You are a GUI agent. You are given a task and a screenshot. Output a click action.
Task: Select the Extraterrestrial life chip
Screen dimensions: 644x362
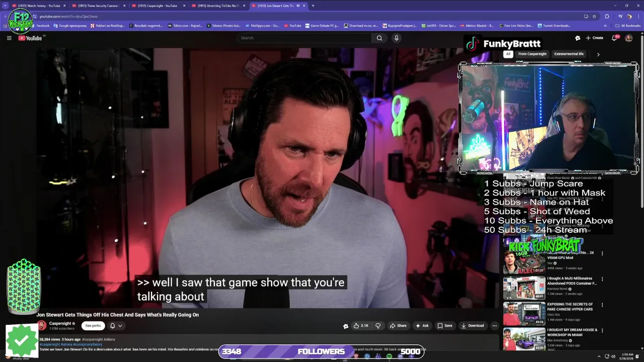[569, 54]
